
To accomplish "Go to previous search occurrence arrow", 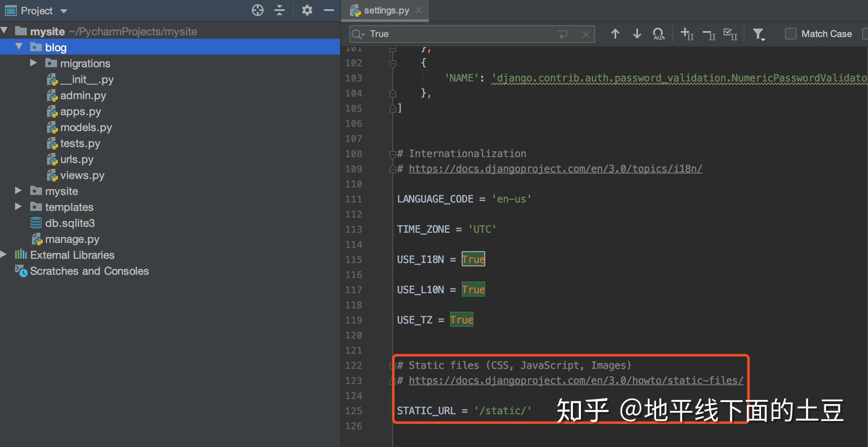I will tap(615, 34).
